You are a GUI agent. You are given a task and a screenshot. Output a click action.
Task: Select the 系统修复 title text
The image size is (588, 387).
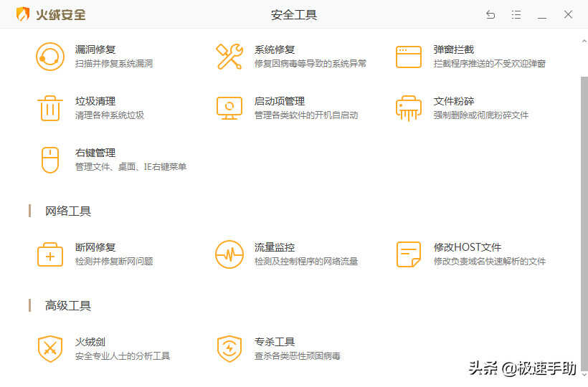[275, 49]
